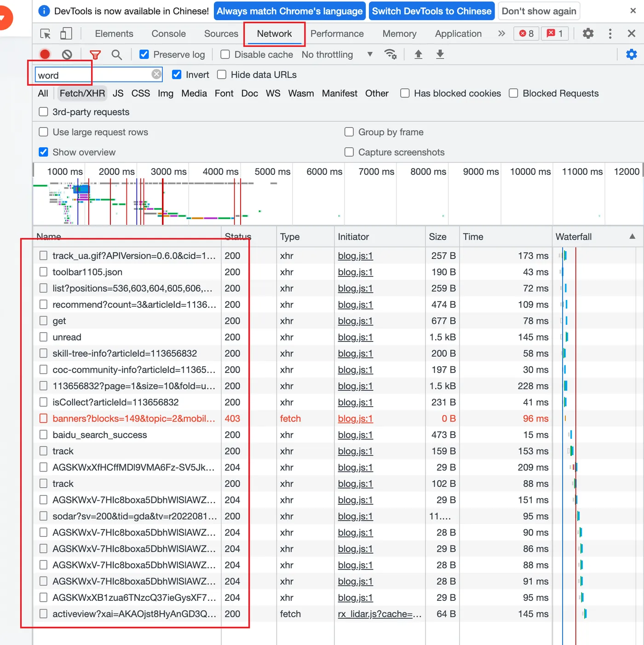Open blog.js:1 initiator of unread request

coord(356,337)
